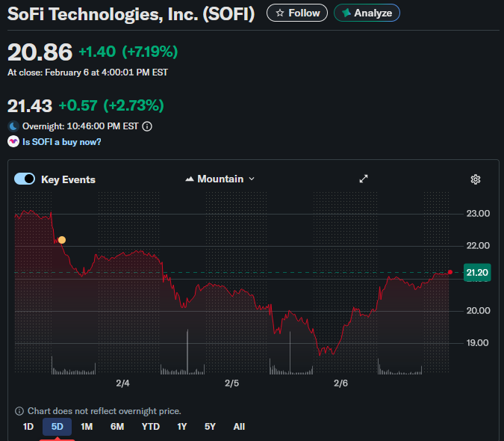Select the All range tab
The width and height of the screenshot is (504, 441).
pyautogui.click(x=239, y=427)
